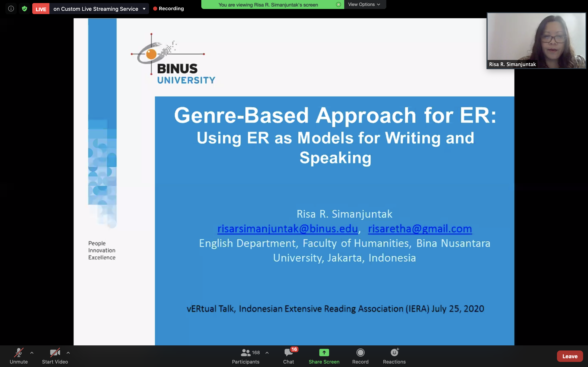This screenshot has width=588, height=367.
Task: Expand the audio options arrow beside Unmute
Action: coord(32,353)
